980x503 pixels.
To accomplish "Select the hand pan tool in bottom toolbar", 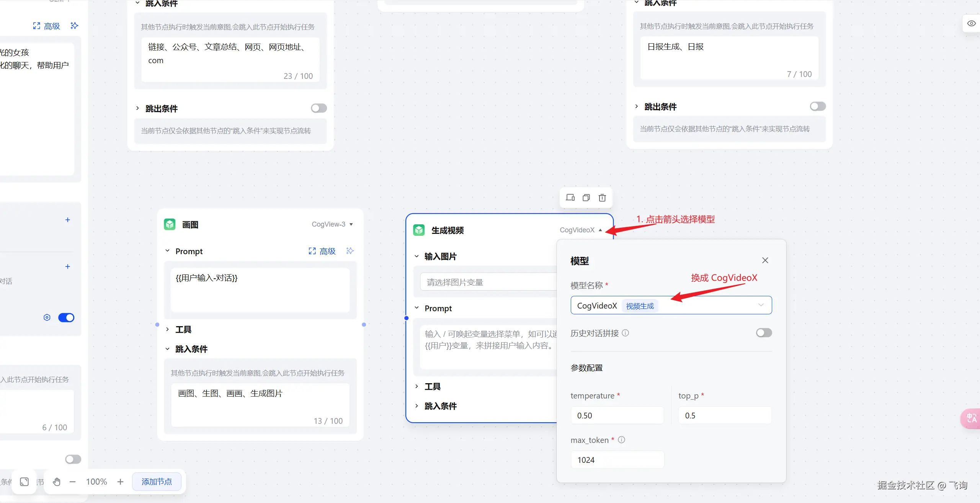I will [57, 482].
